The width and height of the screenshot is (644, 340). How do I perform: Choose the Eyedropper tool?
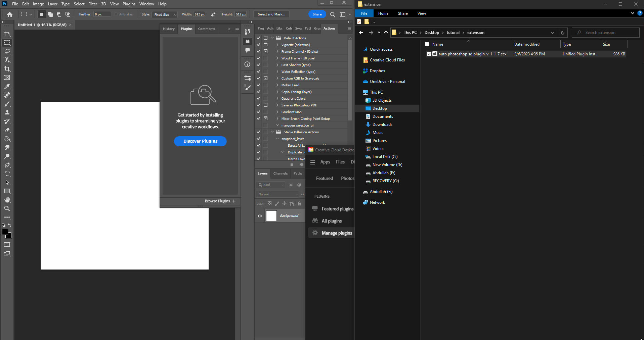pyautogui.click(x=7, y=87)
